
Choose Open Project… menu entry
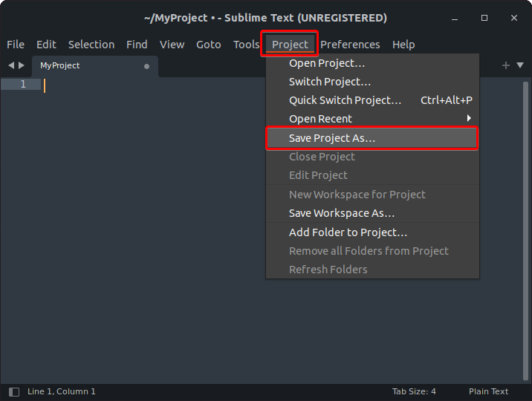click(x=372, y=63)
